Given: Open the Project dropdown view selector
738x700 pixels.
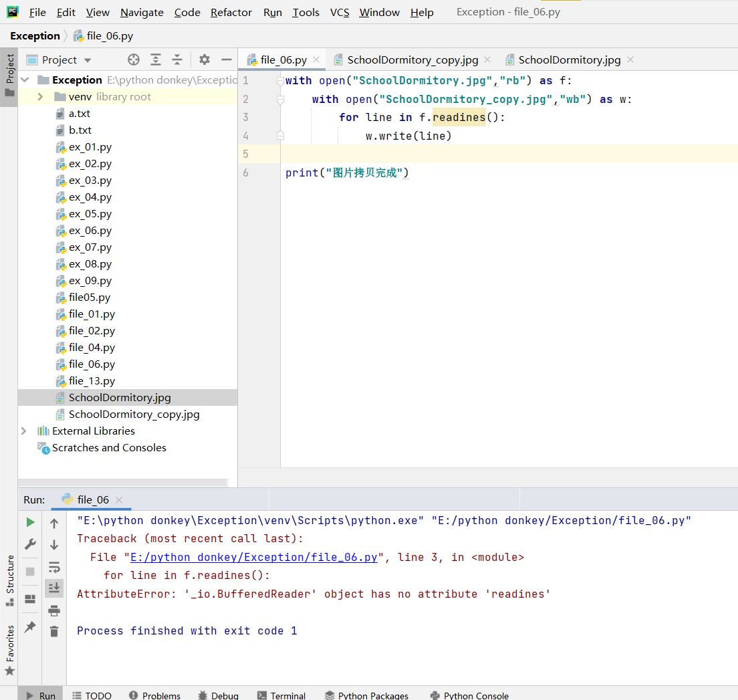Looking at the screenshot, I should point(59,60).
